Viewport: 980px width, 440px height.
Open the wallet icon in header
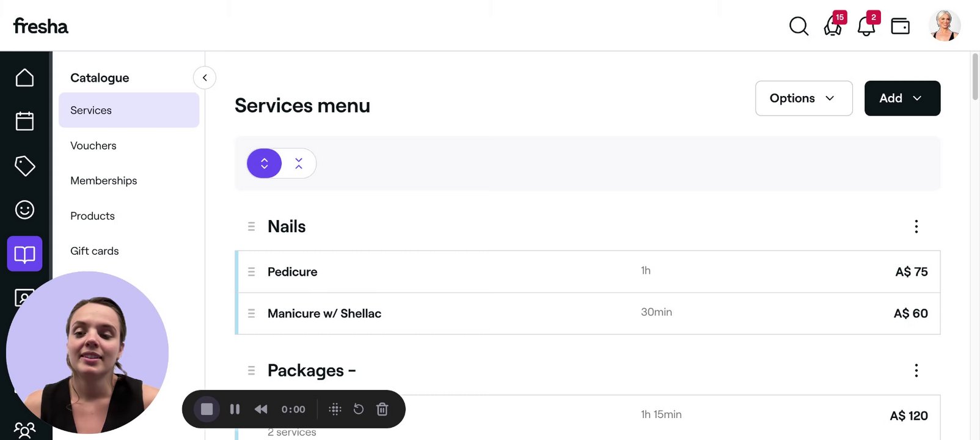900,26
